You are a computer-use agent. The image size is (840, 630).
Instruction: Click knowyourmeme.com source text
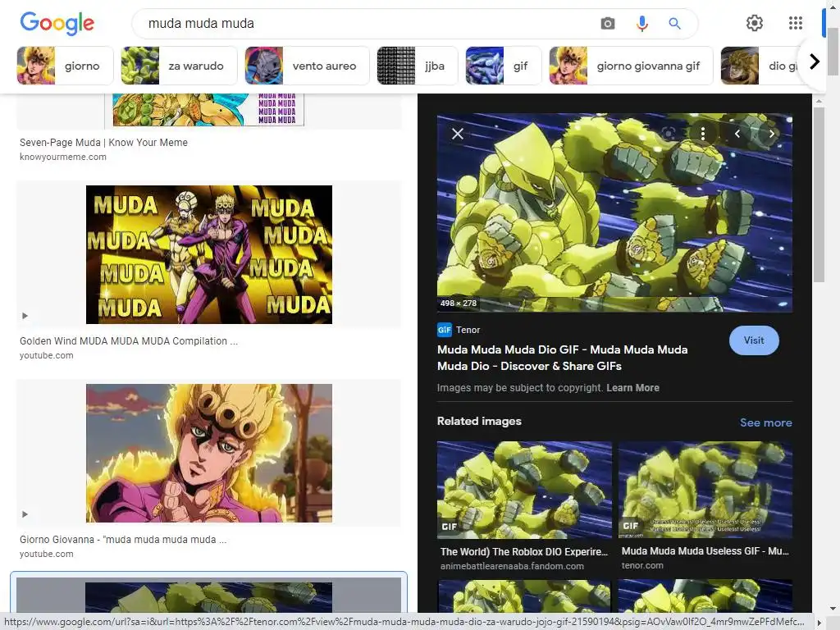point(62,157)
